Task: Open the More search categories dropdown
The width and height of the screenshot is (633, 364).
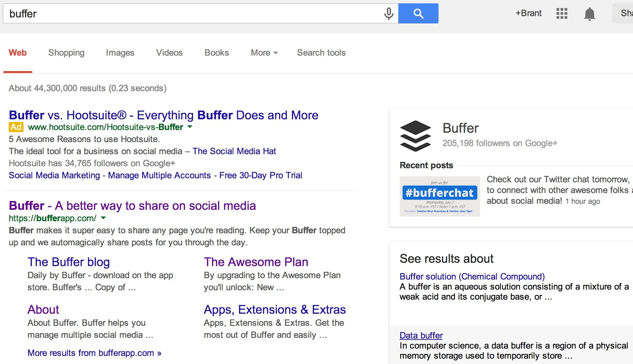Action: (264, 53)
